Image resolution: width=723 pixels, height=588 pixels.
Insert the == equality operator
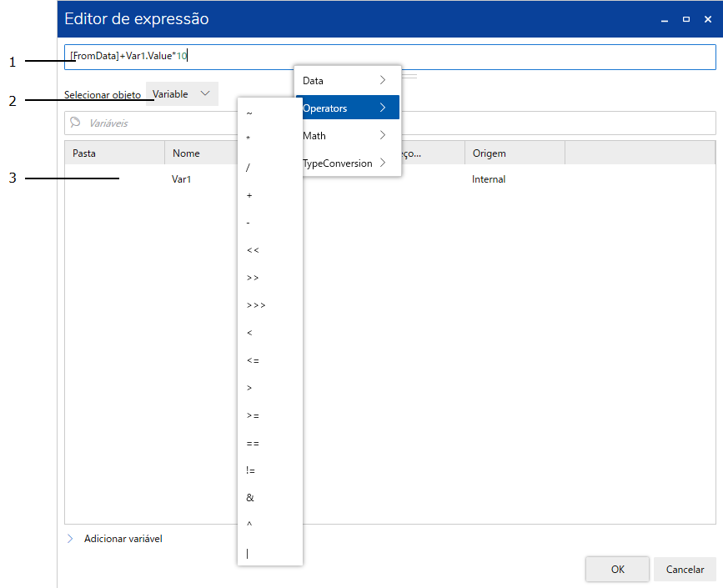tap(269, 443)
